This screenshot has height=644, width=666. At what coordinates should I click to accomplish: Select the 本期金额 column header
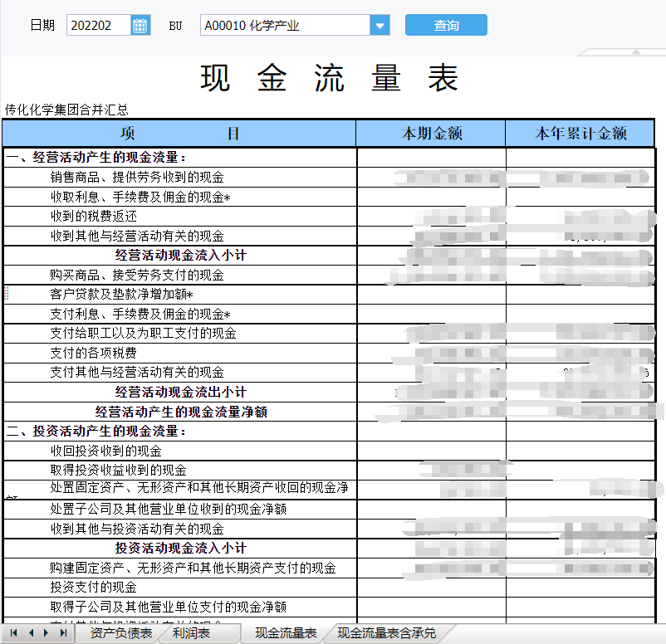click(431, 134)
